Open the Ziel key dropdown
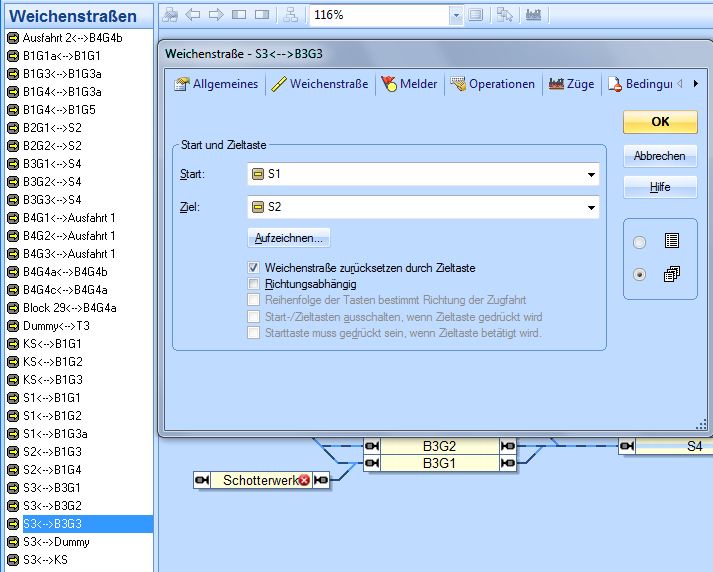This screenshot has height=572, width=713. (591, 208)
